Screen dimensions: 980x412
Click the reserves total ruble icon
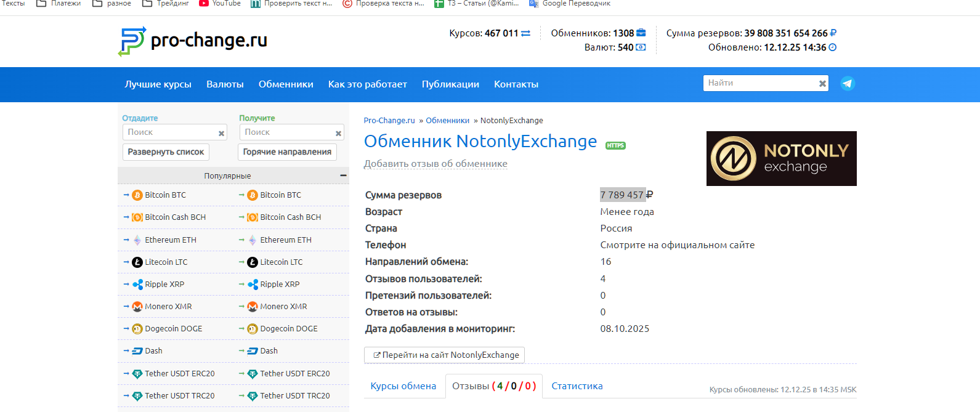point(833,33)
